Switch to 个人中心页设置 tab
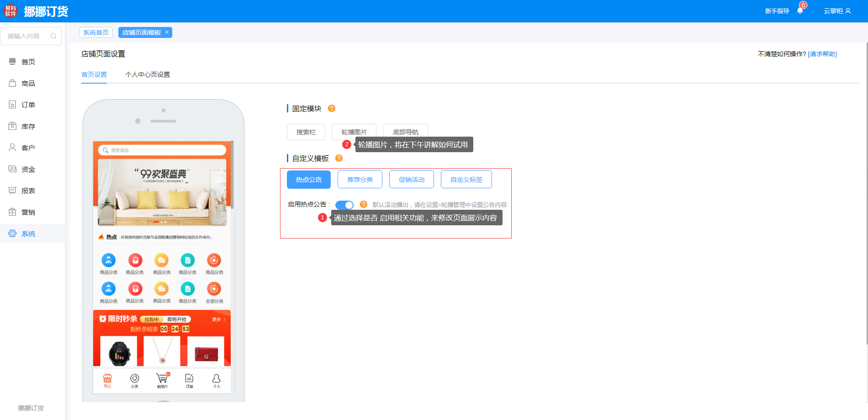 tap(148, 74)
